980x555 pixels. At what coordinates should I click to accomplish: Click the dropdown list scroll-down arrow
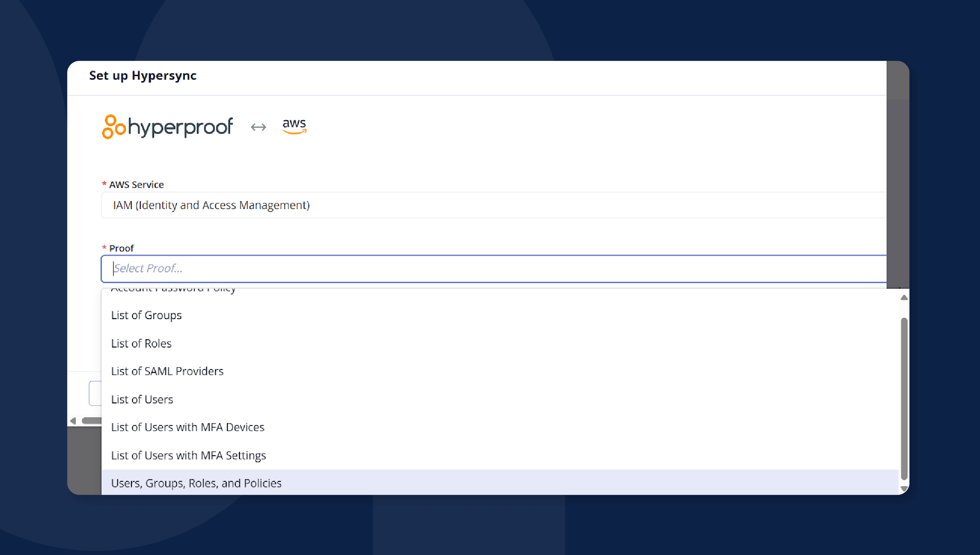pos(904,489)
